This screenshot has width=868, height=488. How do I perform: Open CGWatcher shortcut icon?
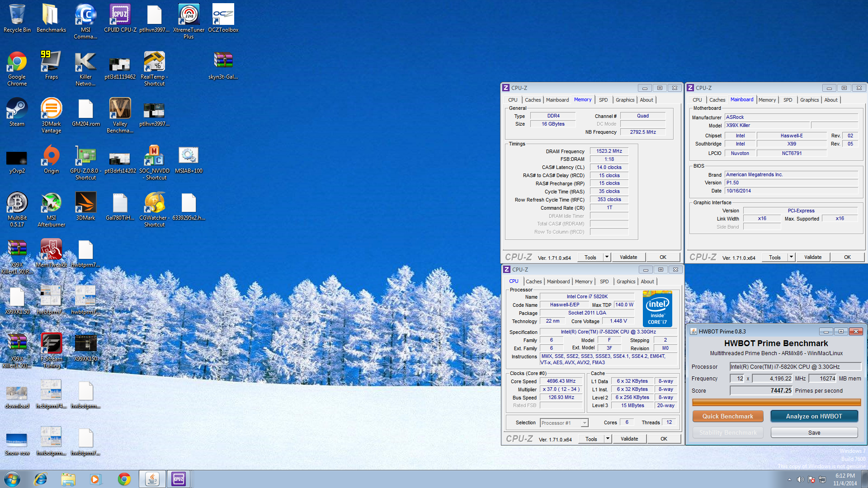[x=154, y=209]
